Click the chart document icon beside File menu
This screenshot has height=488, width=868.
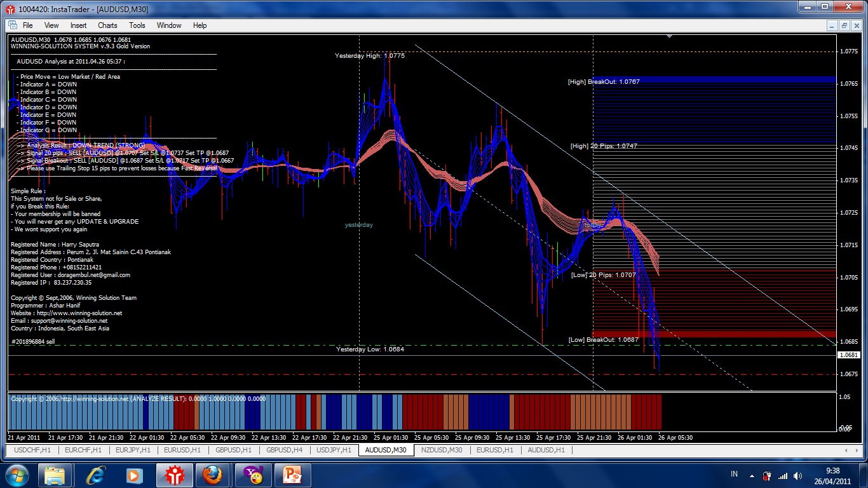(x=11, y=25)
